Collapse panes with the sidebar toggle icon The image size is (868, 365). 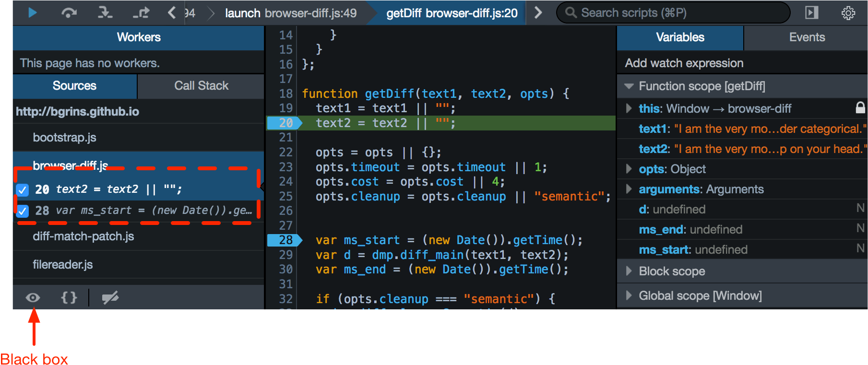pyautogui.click(x=811, y=13)
